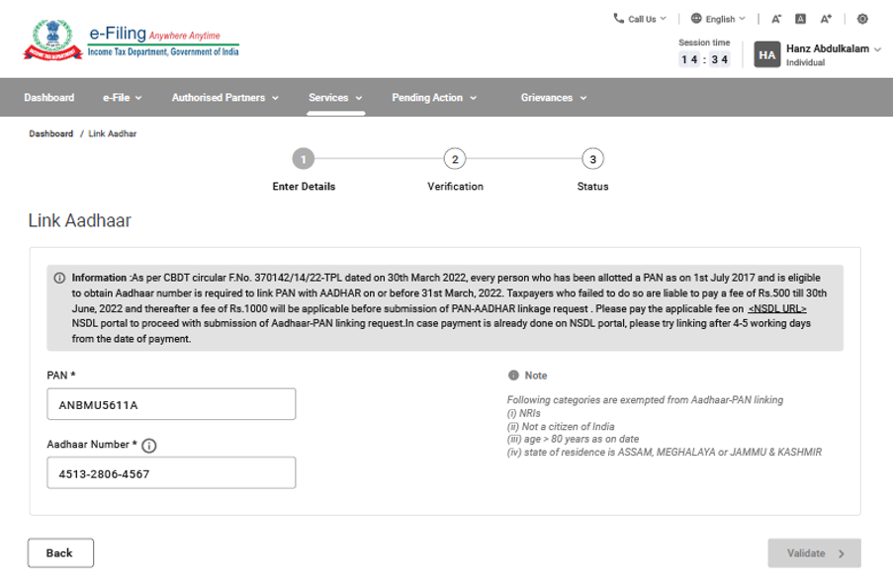Click the phone icon beside Call Us
The width and height of the screenshot is (893, 588).
pos(619,18)
